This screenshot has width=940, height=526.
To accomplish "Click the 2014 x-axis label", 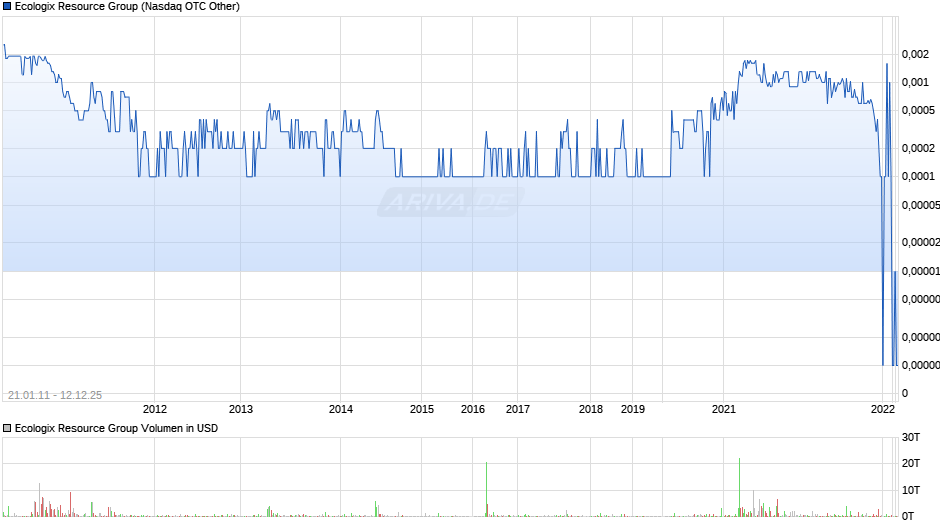I will [341, 409].
